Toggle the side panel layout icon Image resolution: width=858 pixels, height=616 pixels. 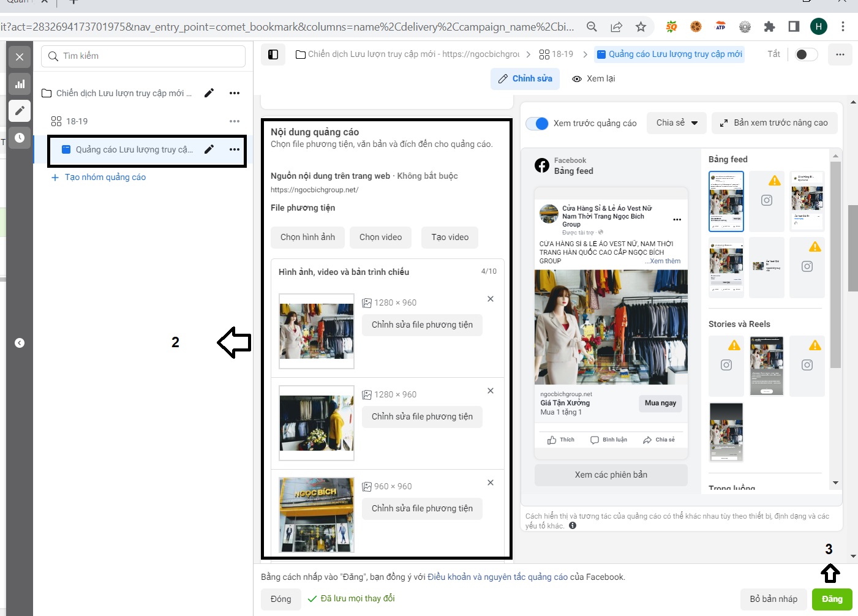pyautogui.click(x=273, y=54)
